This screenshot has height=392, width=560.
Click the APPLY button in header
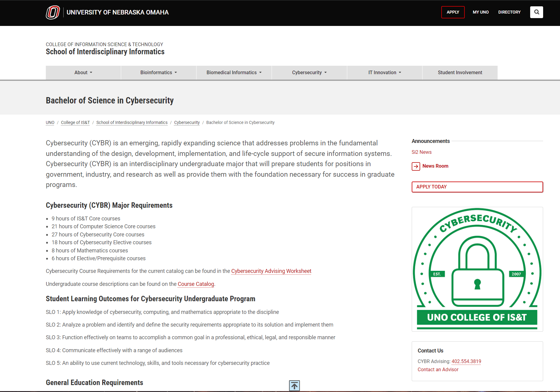tap(453, 12)
